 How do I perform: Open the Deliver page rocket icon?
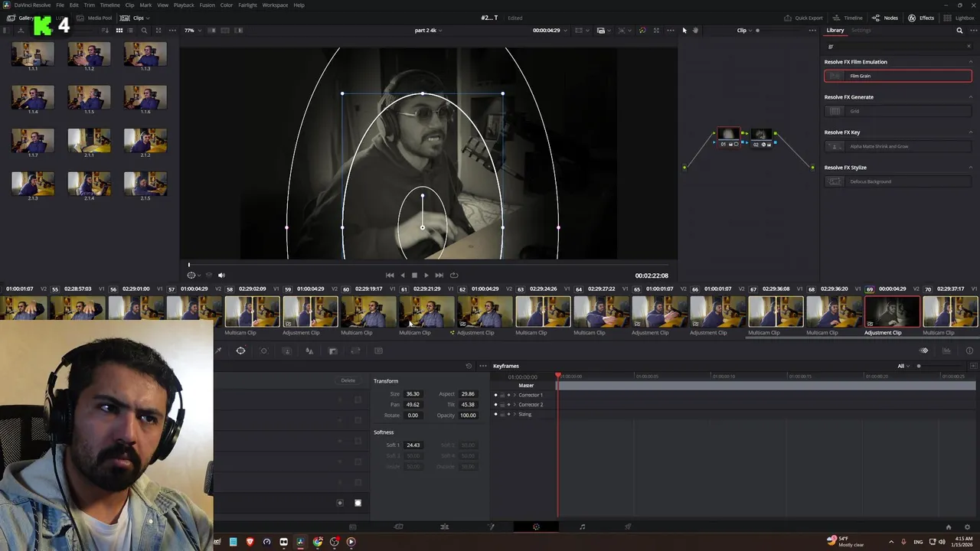[x=628, y=527]
